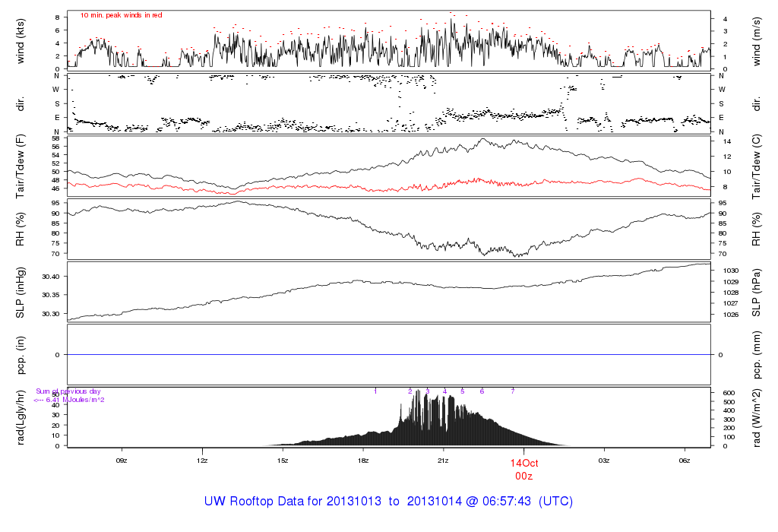Click the 18z time axis label
The height and width of the screenshot is (532, 778).
pyautogui.click(x=363, y=461)
